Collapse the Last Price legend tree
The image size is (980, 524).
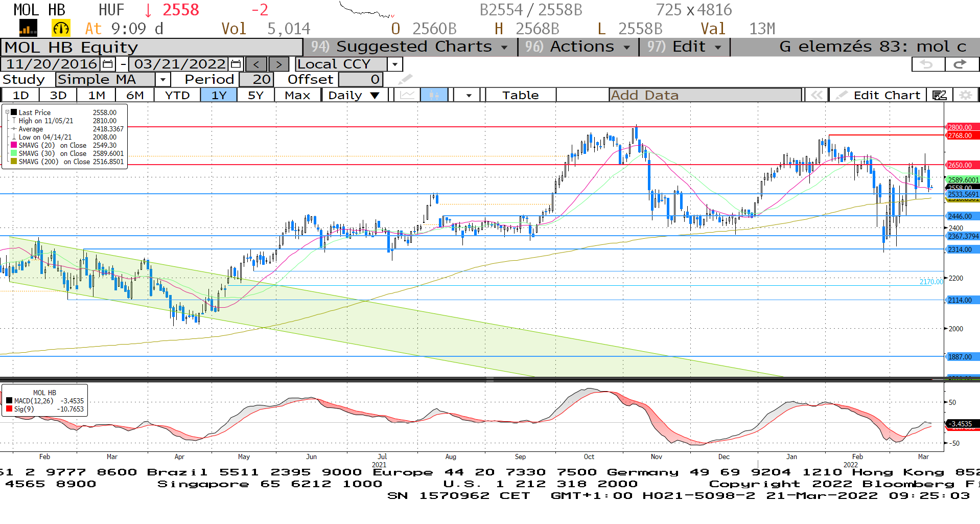coord(7,112)
